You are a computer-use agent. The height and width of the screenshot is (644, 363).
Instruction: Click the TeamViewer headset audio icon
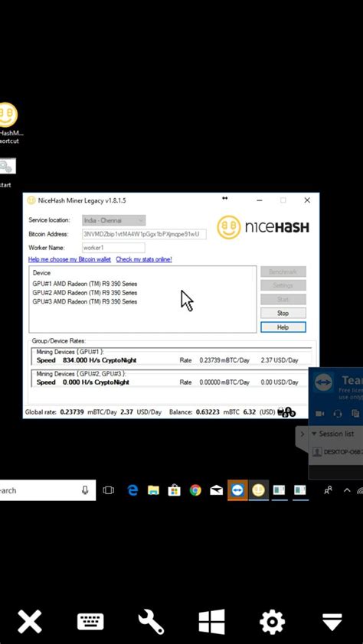[338, 414]
